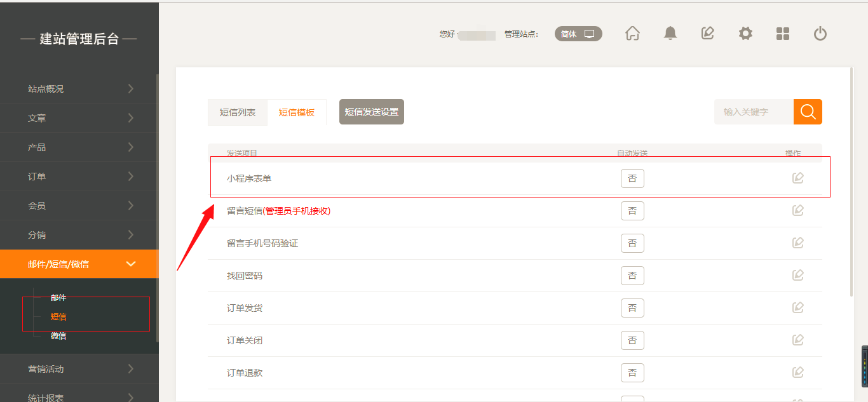Image resolution: width=868 pixels, height=402 pixels.
Task: Click the home icon in top bar
Action: point(632,34)
